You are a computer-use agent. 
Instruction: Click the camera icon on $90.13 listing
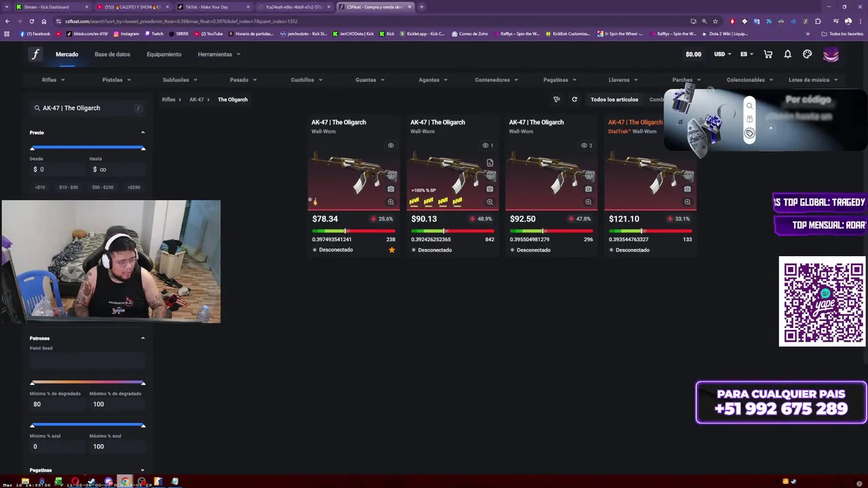click(x=490, y=189)
